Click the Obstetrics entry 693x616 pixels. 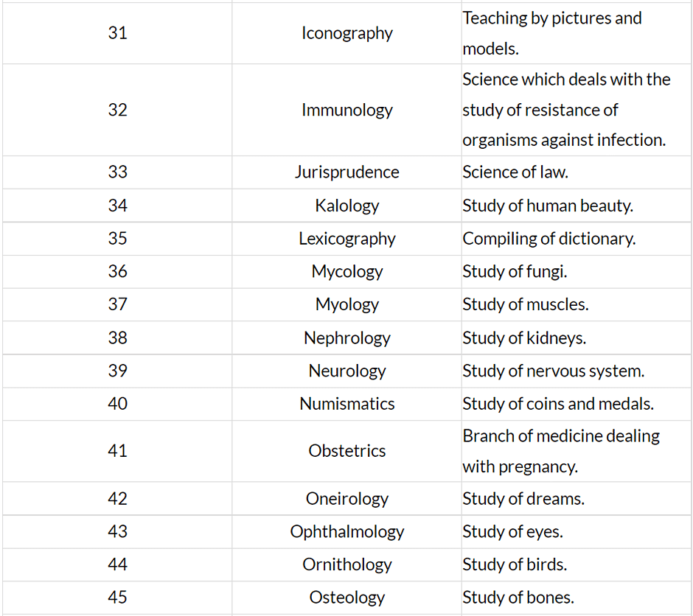click(x=346, y=451)
